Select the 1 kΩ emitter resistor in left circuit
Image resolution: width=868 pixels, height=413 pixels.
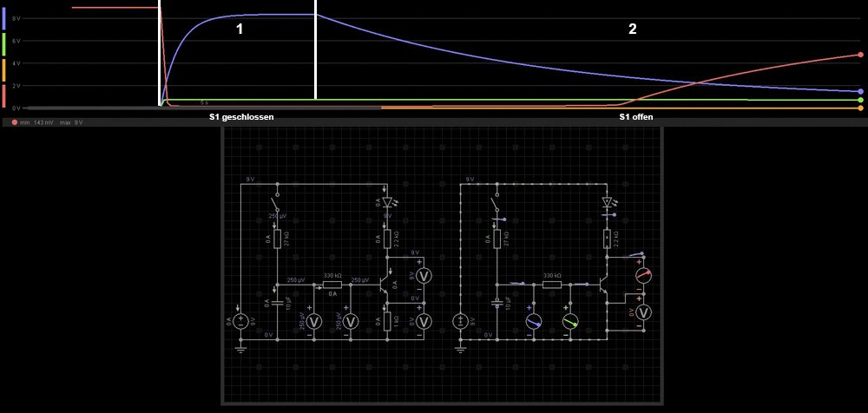pyautogui.click(x=387, y=318)
